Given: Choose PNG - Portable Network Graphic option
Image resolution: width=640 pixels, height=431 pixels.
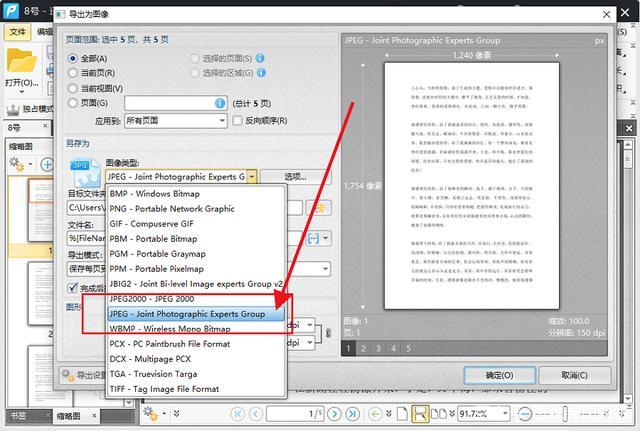Looking at the screenshot, I should pyautogui.click(x=170, y=209).
